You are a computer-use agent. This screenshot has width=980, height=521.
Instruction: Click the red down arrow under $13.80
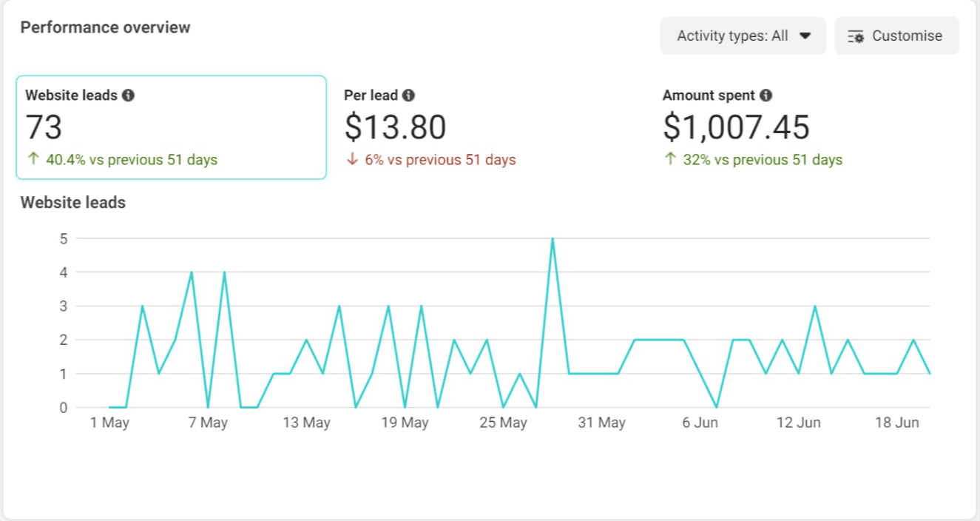pyautogui.click(x=352, y=160)
